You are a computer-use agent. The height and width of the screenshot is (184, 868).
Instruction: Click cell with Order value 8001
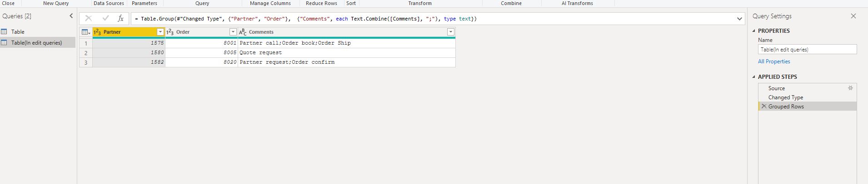click(x=201, y=43)
